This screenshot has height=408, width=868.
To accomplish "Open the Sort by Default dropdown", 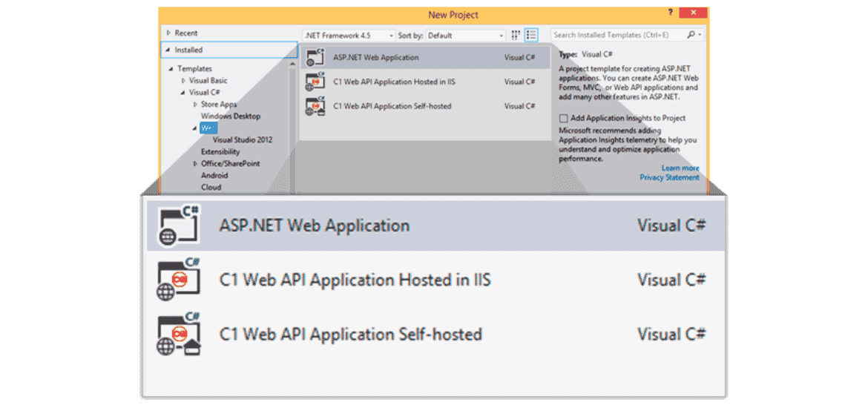I will [x=466, y=36].
